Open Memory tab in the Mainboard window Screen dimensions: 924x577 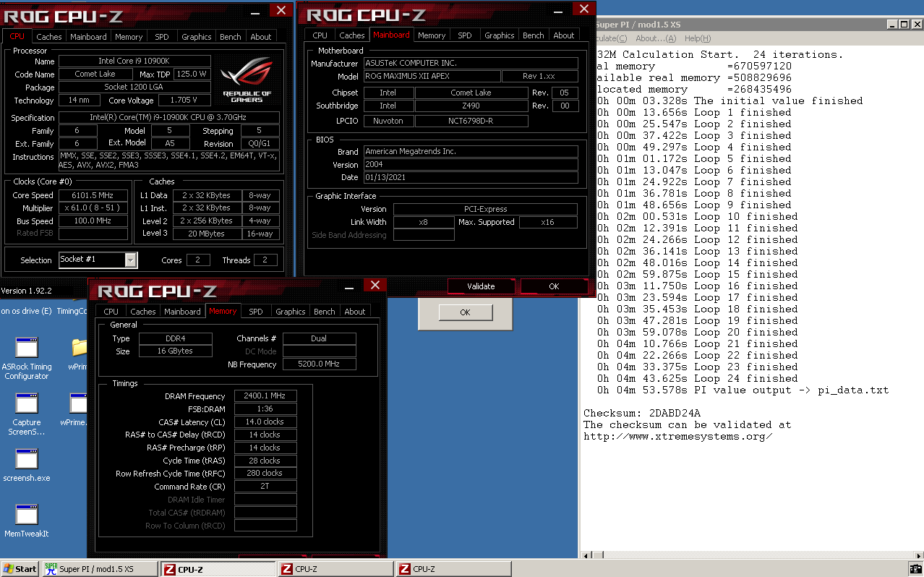pos(432,35)
